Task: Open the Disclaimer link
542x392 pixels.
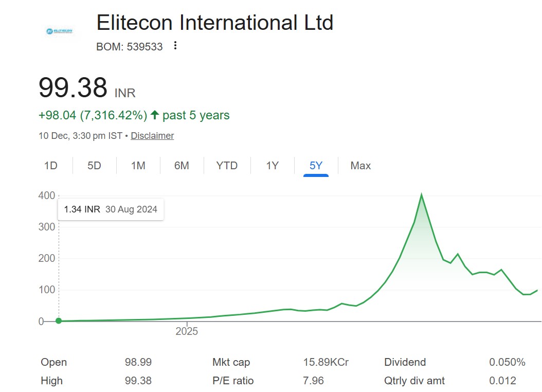Action: pyautogui.click(x=152, y=136)
